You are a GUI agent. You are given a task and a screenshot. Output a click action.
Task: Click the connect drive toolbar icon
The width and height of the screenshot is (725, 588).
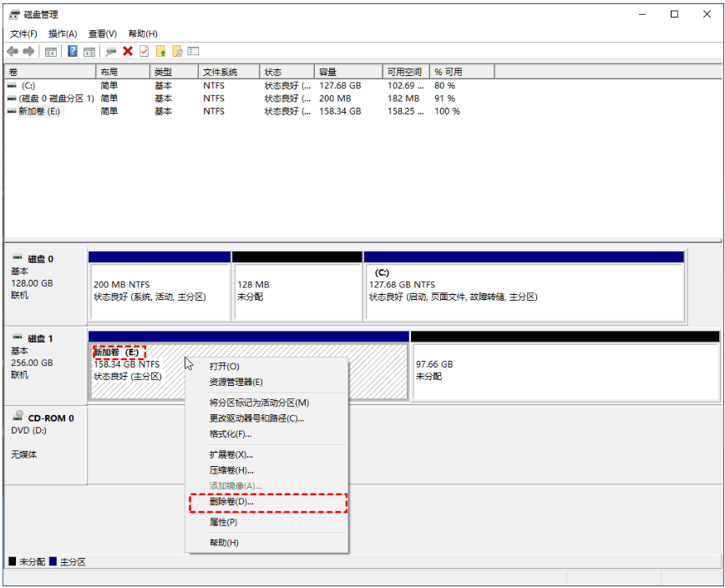110,52
